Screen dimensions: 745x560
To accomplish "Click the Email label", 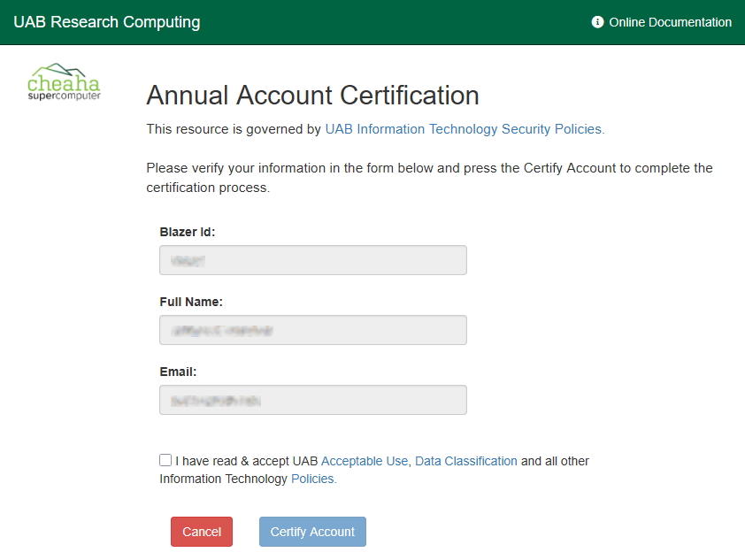I will pyautogui.click(x=178, y=372).
